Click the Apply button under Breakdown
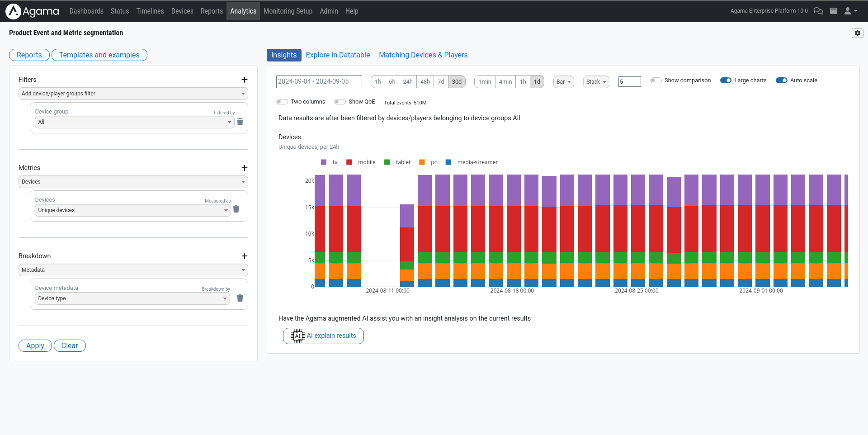The image size is (868, 435). 35,345
